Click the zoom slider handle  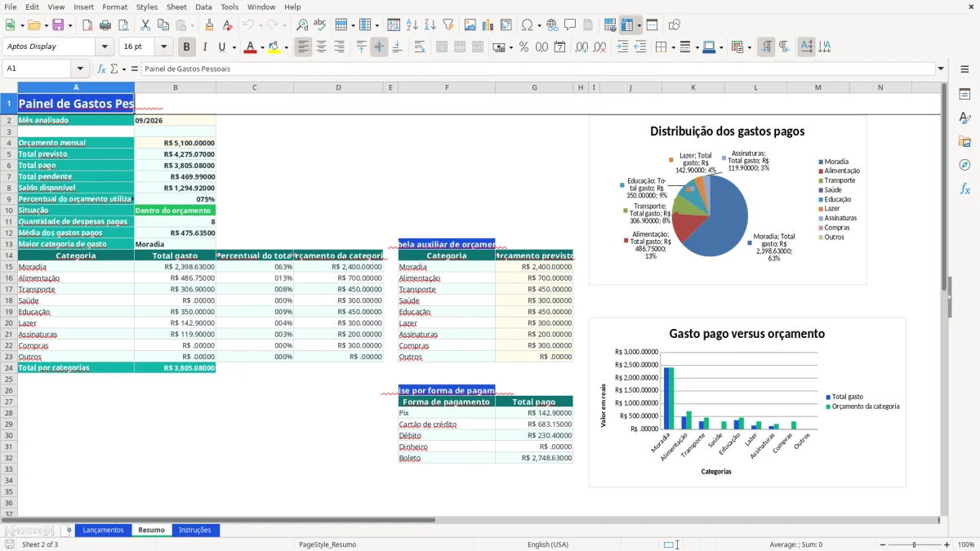pyautogui.click(x=915, y=544)
